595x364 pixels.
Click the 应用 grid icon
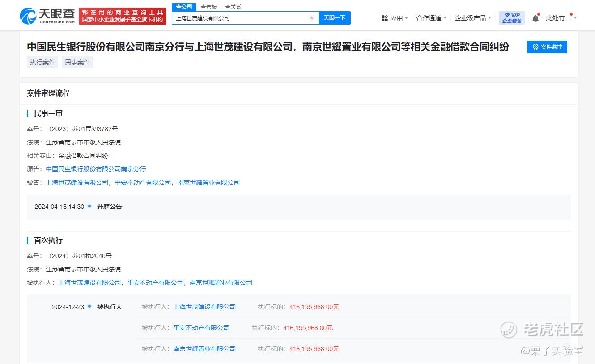coord(384,18)
